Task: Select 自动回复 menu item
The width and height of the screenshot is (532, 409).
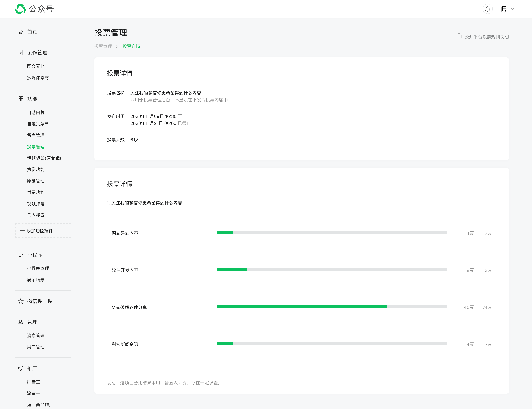Action: pyautogui.click(x=36, y=112)
